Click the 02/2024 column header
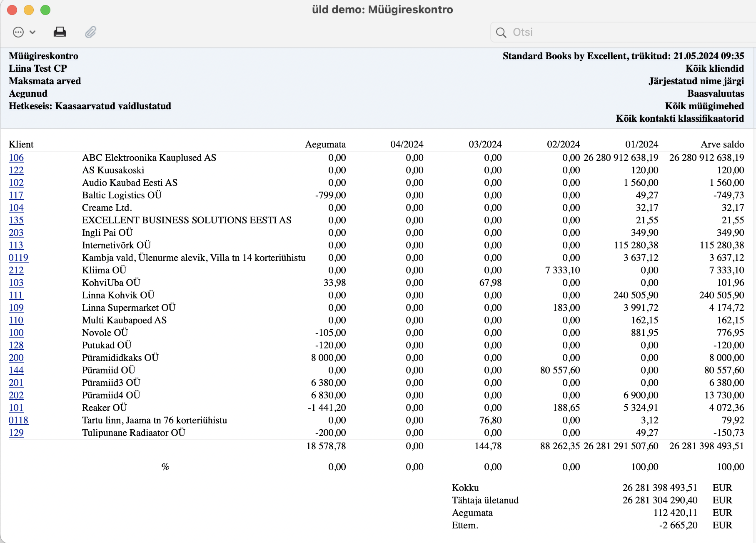756x543 pixels. (564, 144)
